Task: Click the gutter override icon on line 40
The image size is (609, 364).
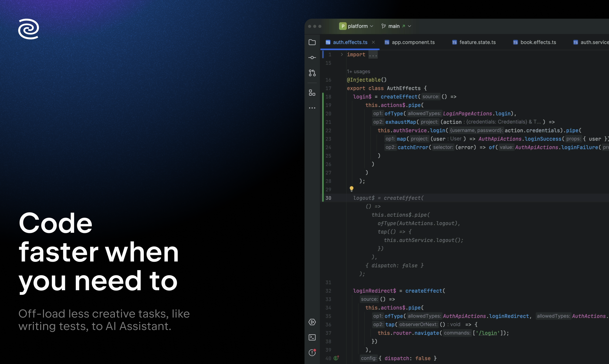Action: [336, 358]
